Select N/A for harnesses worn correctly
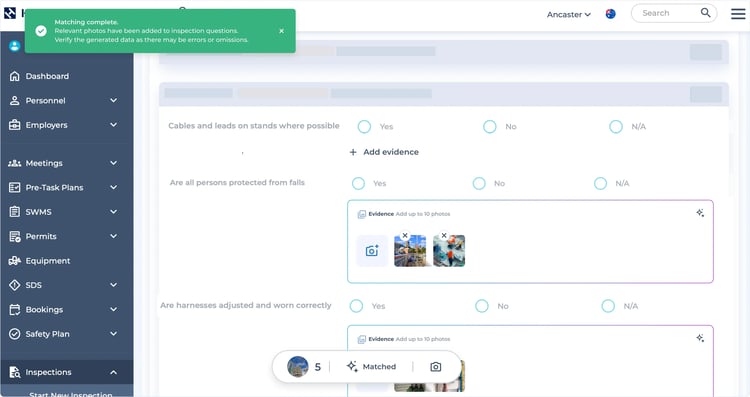 coord(608,306)
